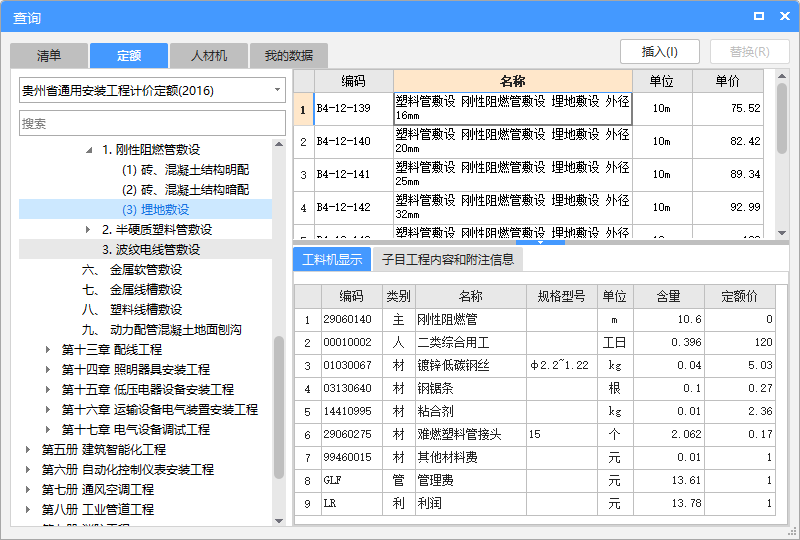Click the unit price 92.99 cell
Screen dimensions: 800x540
click(x=728, y=208)
